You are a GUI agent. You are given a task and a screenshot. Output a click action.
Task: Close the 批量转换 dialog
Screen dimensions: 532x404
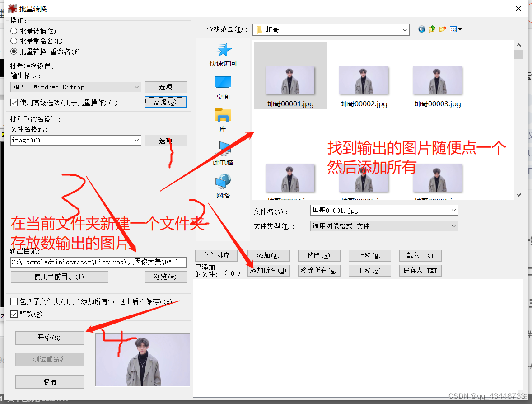pos(518,9)
